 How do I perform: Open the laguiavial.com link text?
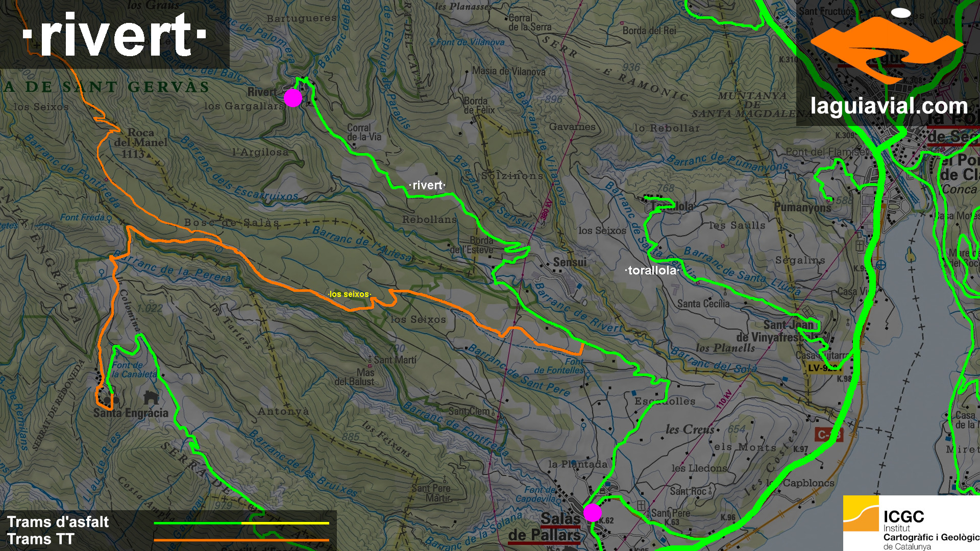(889, 106)
